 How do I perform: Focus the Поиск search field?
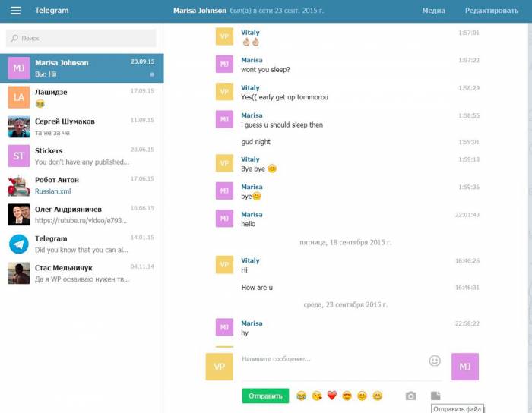81,38
